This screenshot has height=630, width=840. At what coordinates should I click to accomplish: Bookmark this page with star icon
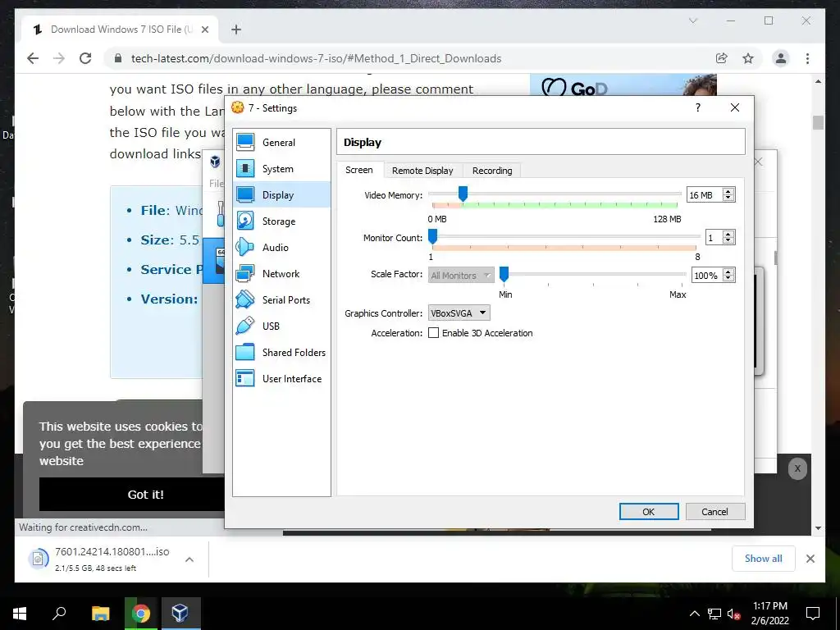(x=748, y=58)
